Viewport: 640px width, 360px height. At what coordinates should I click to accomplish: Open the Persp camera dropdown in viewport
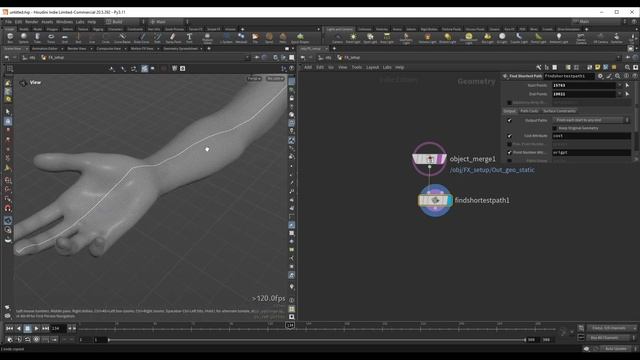pyautogui.click(x=254, y=78)
